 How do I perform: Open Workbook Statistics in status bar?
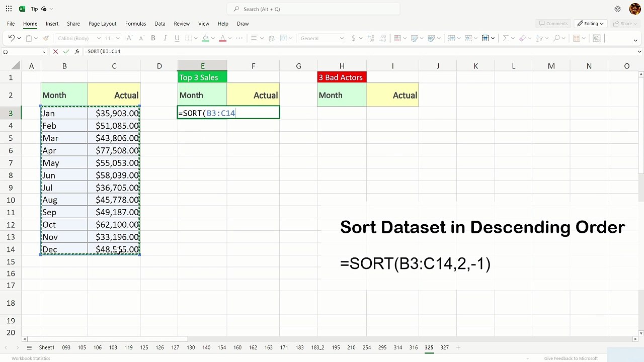click(31, 358)
